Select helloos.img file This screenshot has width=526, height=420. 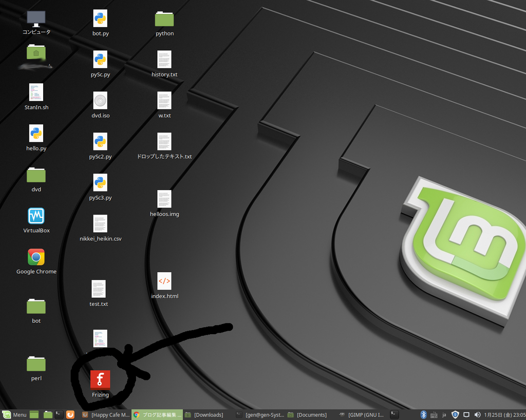tap(164, 199)
